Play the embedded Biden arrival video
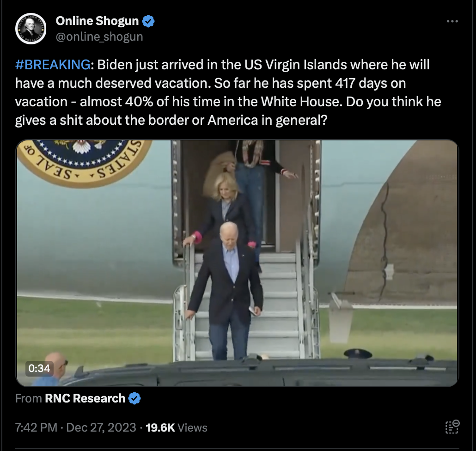The height and width of the screenshot is (451, 476). 237,263
